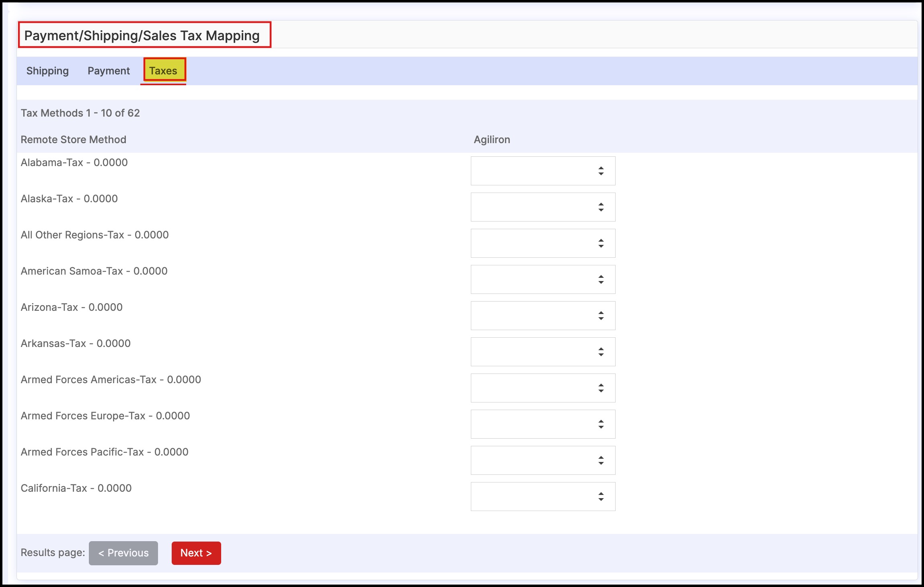Select the Taxes tab
924x587 pixels.
163,71
